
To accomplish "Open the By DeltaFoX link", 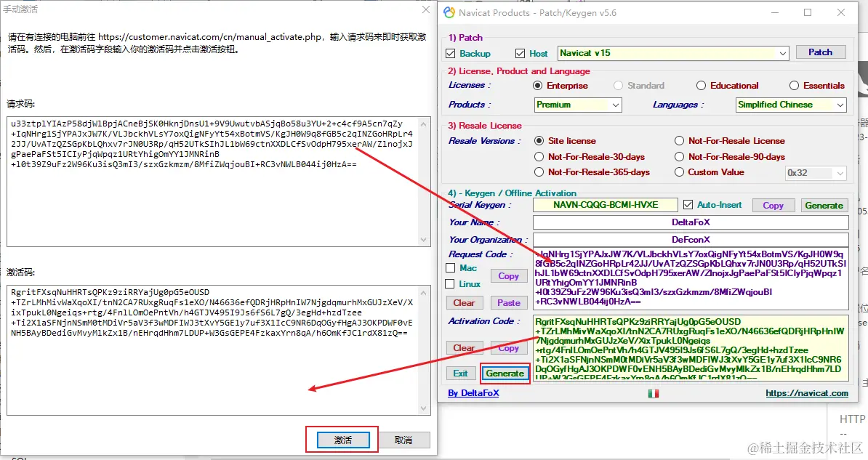I will pyautogui.click(x=473, y=393).
